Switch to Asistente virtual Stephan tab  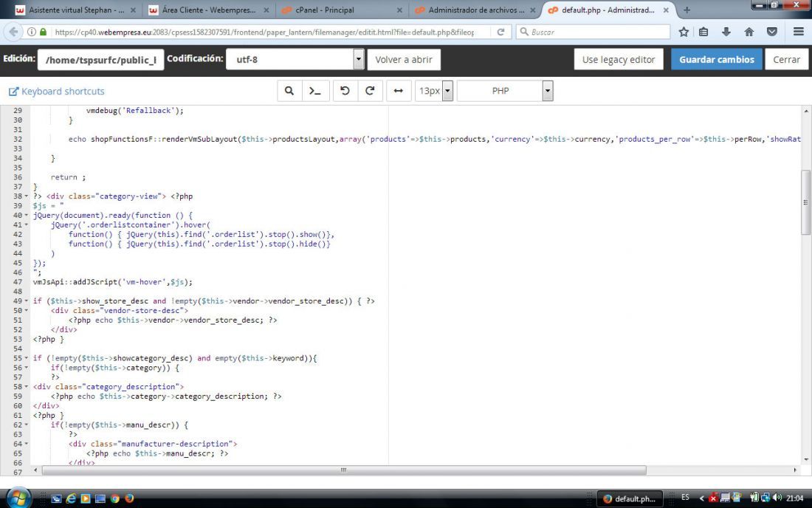click(x=75, y=10)
